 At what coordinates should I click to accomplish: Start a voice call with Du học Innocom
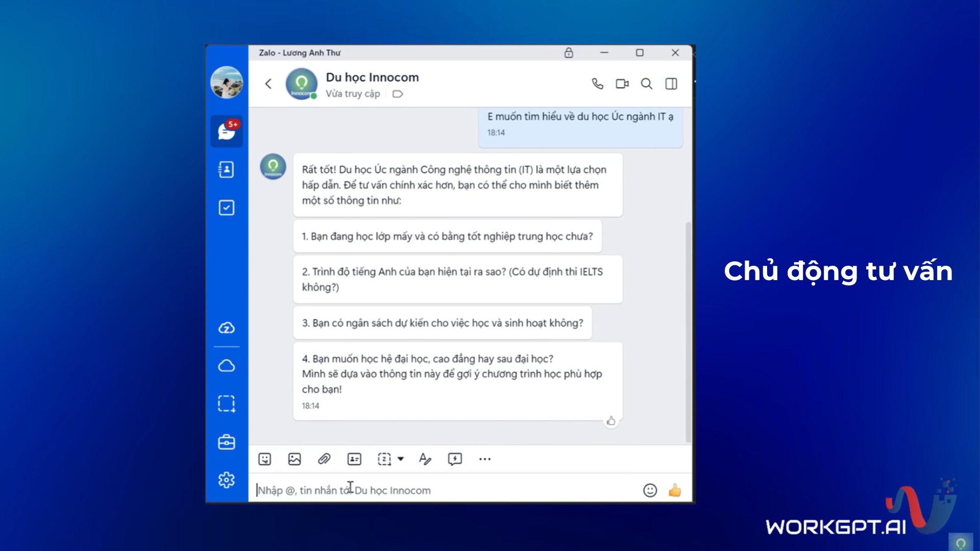[x=597, y=84]
